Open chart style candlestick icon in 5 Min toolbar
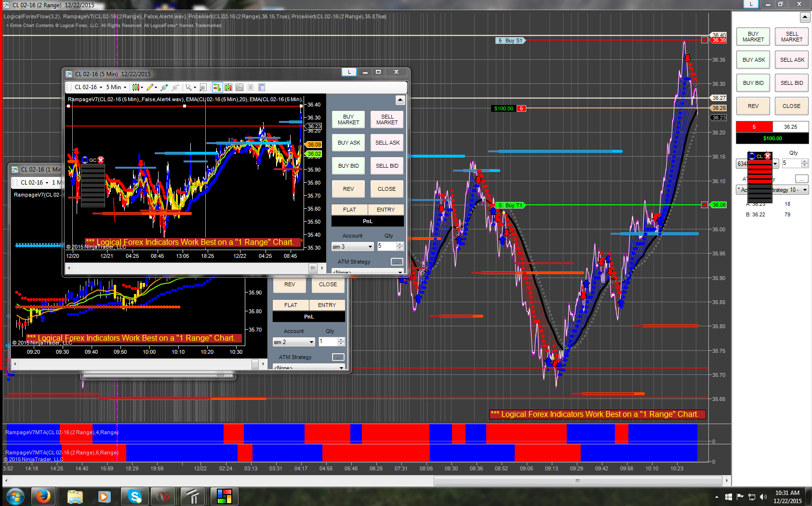The image size is (812, 506). [136, 87]
